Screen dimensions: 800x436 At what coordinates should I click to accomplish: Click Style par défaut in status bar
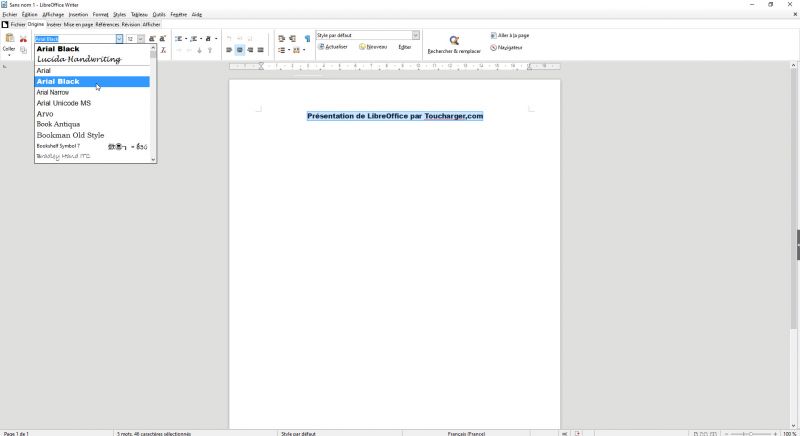(x=298, y=433)
